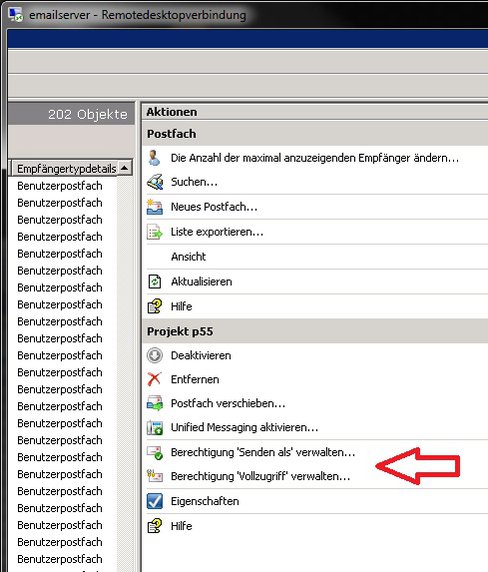Viewport: 488px width, 572px height.
Task: Click the Suchen magnifier icon
Action: pyautogui.click(x=155, y=182)
